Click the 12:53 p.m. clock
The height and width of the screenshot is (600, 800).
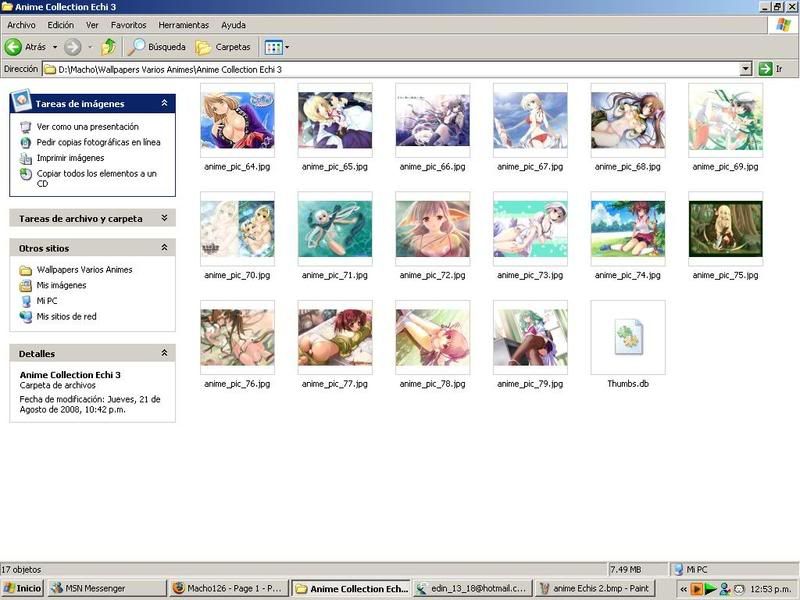point(771,589)
